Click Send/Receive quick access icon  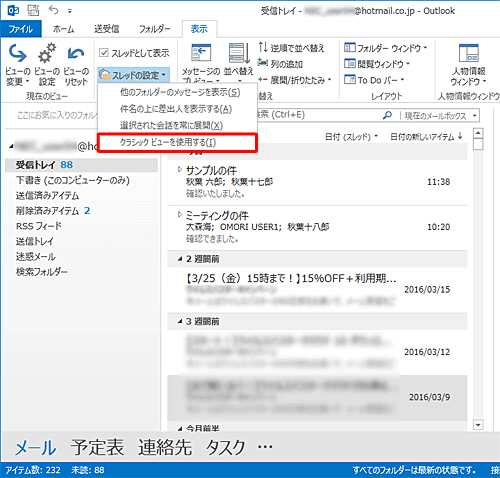pyautogui.click(x=33, y=10)
